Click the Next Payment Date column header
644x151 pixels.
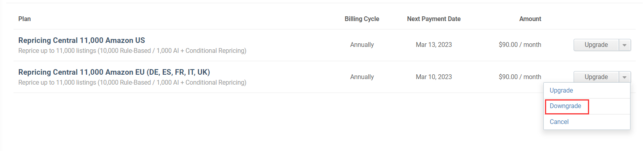click(434, 19)
